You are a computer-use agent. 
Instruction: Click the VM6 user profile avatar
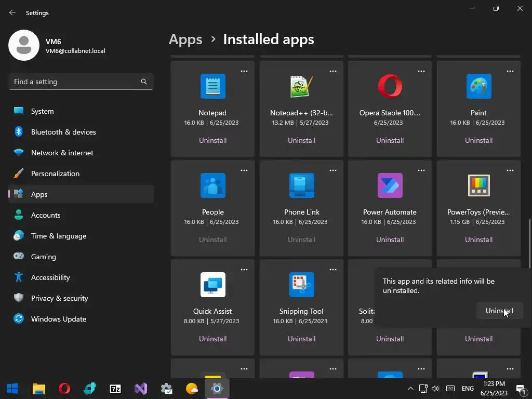click(24, 45)
